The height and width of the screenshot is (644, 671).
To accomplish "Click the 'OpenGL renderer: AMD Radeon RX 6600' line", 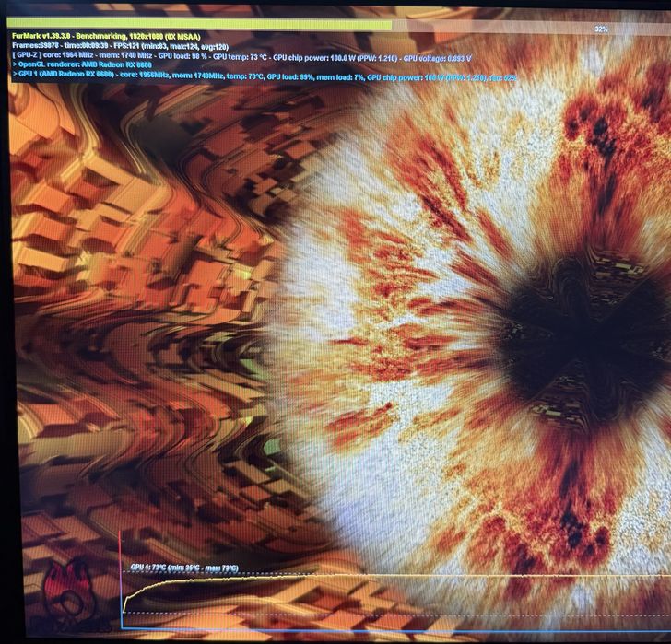I will tap(82, 65).
